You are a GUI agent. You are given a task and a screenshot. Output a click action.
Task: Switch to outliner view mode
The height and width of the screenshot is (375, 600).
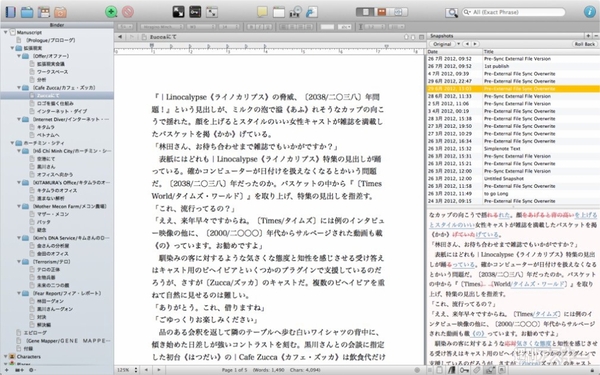pos(398,12)
